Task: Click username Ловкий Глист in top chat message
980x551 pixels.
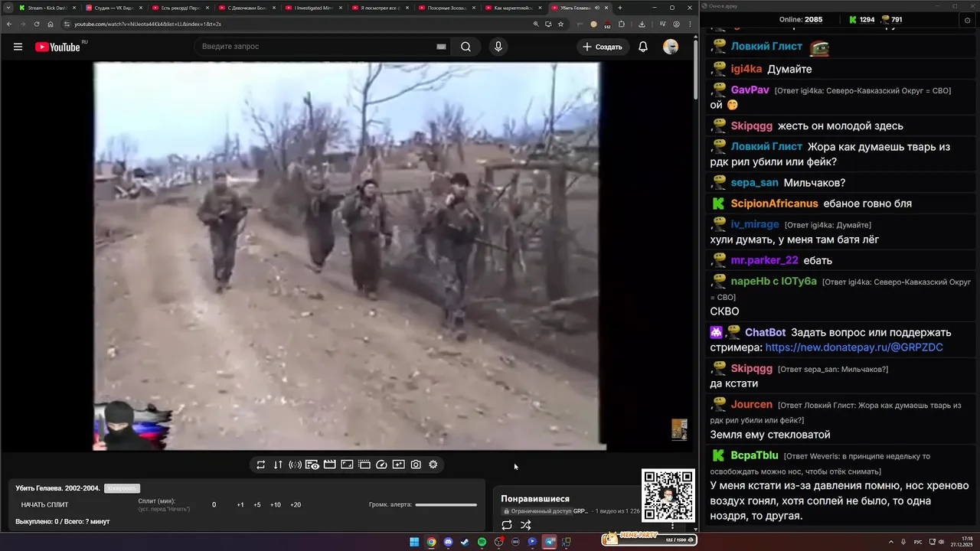Action: [766, 47]
